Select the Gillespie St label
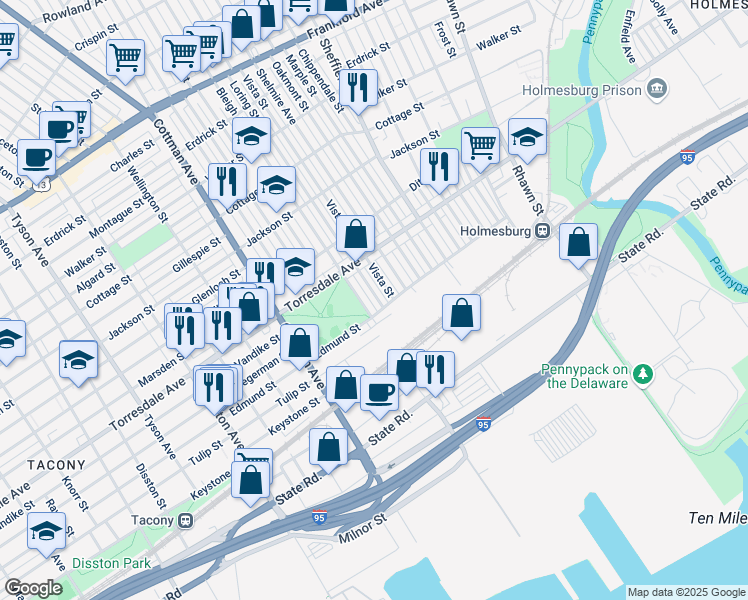 point(197,255)
